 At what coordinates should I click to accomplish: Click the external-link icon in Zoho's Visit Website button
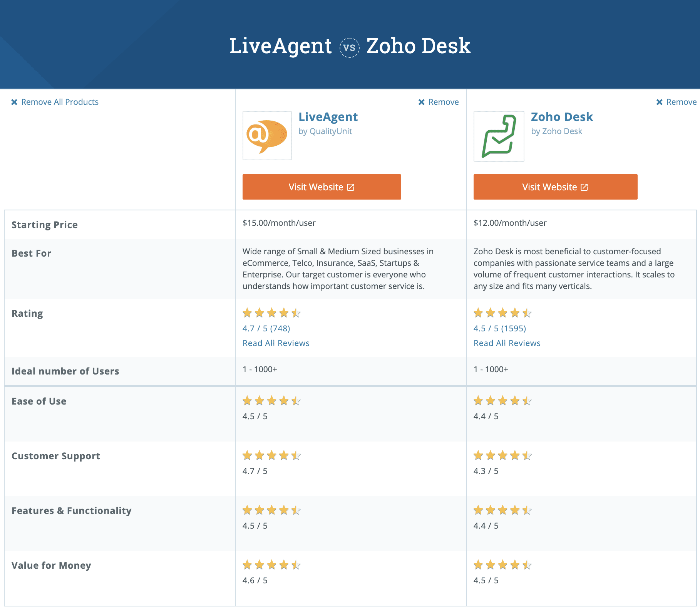584,187
